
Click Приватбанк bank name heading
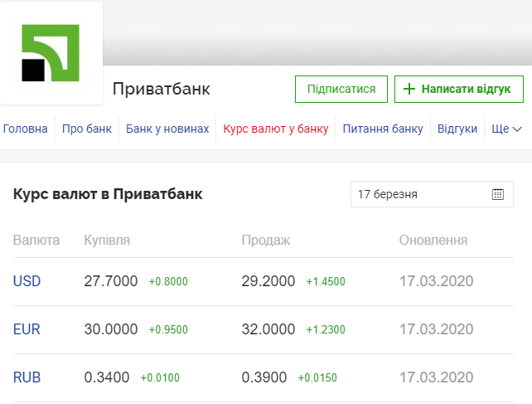(x=161, y=89)
